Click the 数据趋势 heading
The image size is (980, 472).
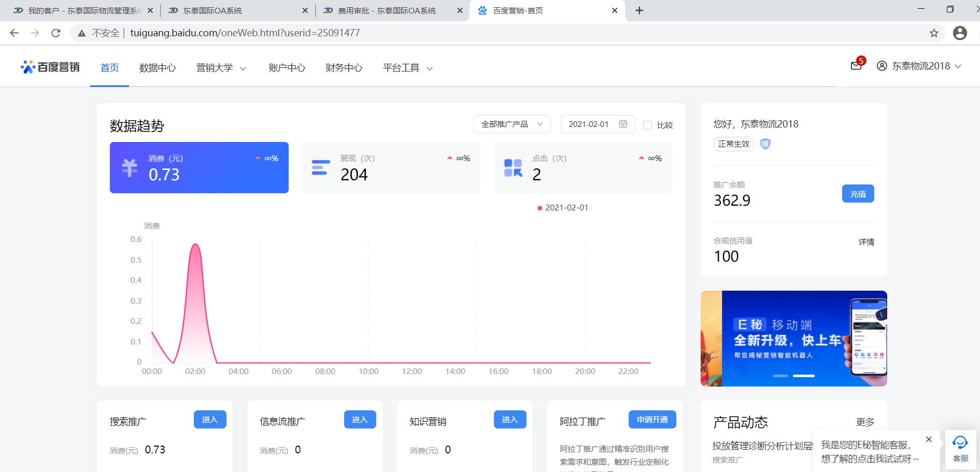pyautogui.click(x=137, y=126)
